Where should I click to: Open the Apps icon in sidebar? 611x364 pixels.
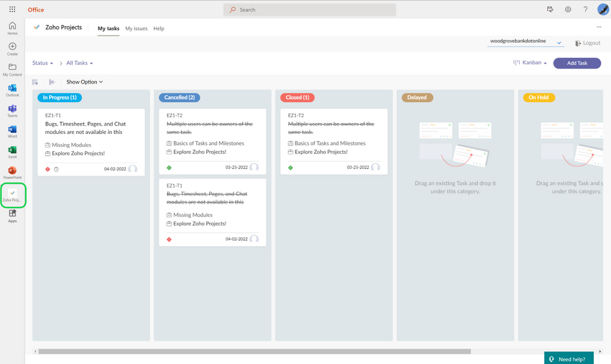(x=12, y=216)
